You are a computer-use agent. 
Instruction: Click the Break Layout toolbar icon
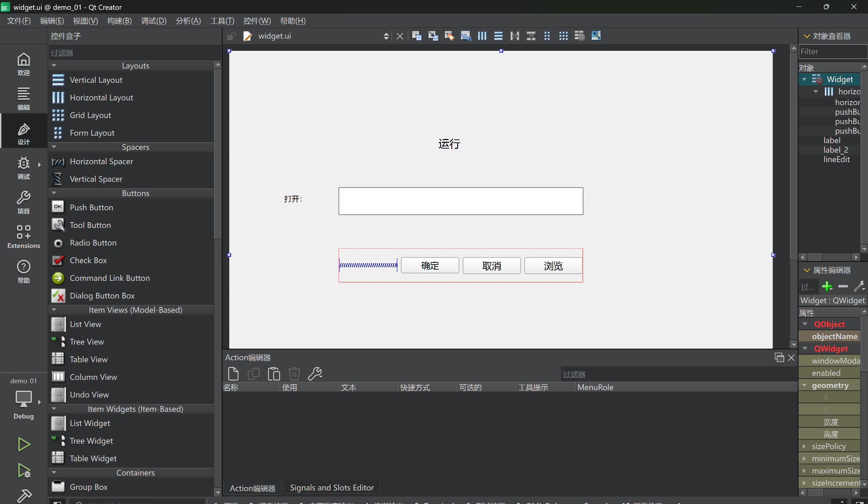[580, 36]
